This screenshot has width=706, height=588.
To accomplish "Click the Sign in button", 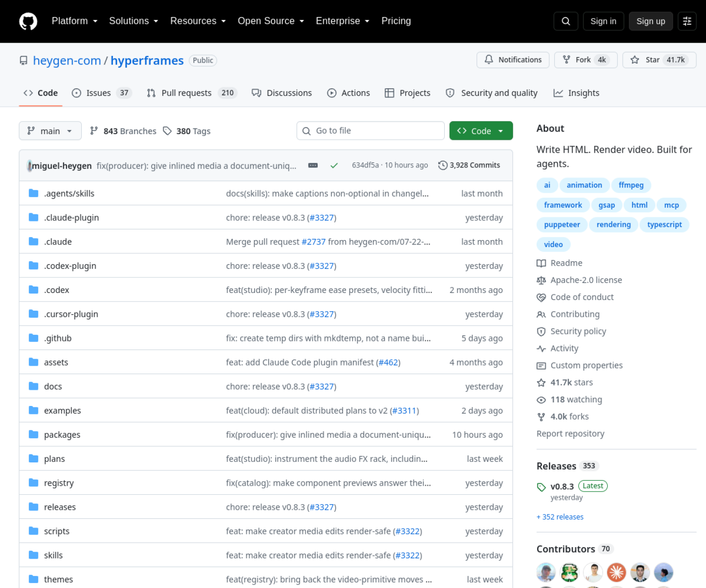I will coord(603,21).
